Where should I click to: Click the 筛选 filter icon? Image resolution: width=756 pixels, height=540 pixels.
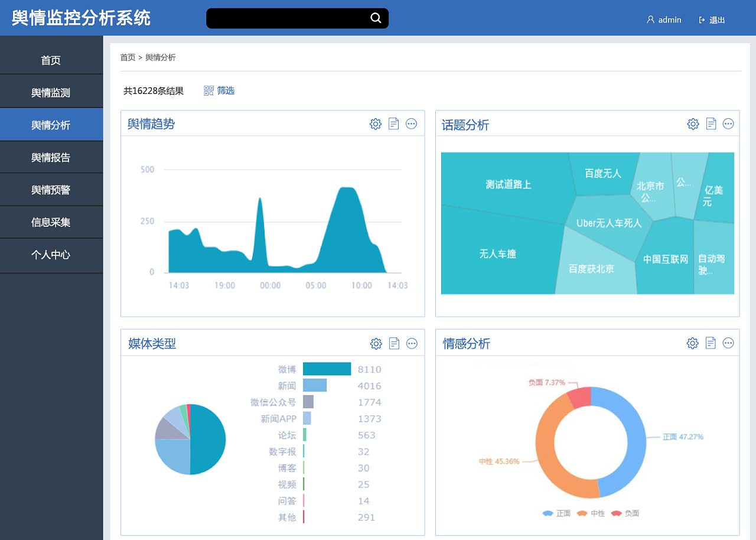[208, 90]
